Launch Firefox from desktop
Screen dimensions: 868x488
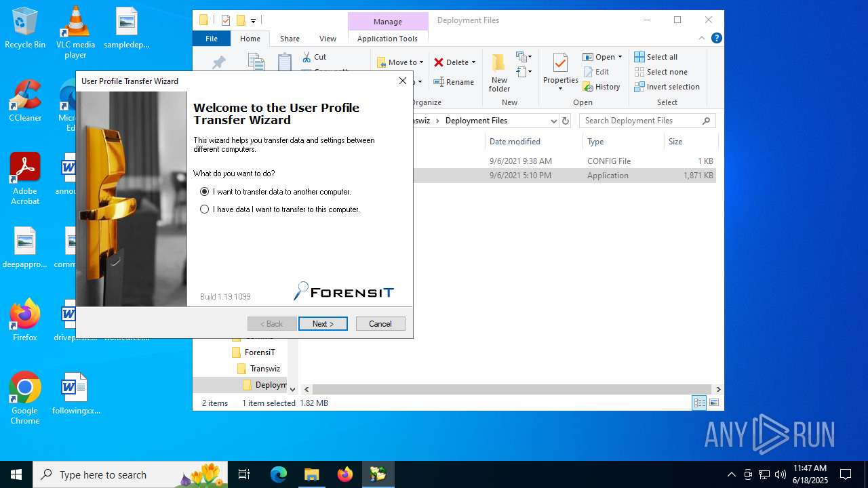(25, 320)
